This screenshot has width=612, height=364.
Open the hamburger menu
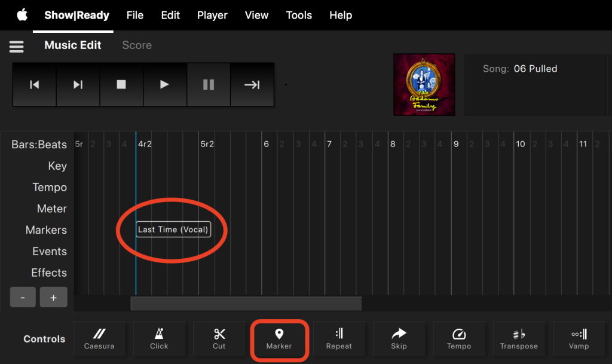point(16,46)
